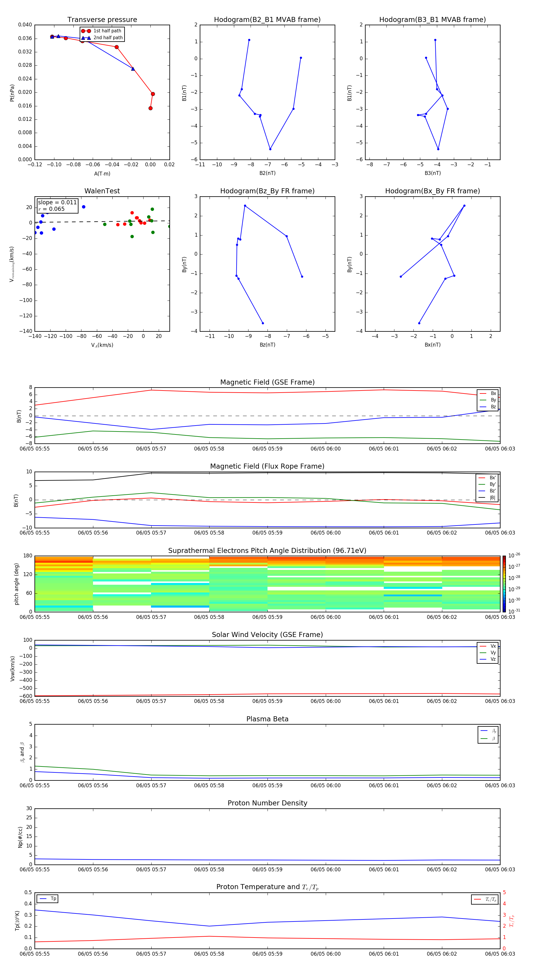Click the 'Magnetic Field (GSE Frame)' title
This screenshot has width=535, height=980.
(x=267, y=382)
